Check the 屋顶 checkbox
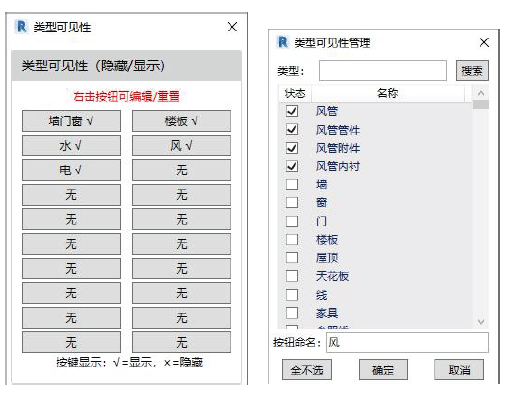The image size is (514, 394). click(x=292, y=257)
